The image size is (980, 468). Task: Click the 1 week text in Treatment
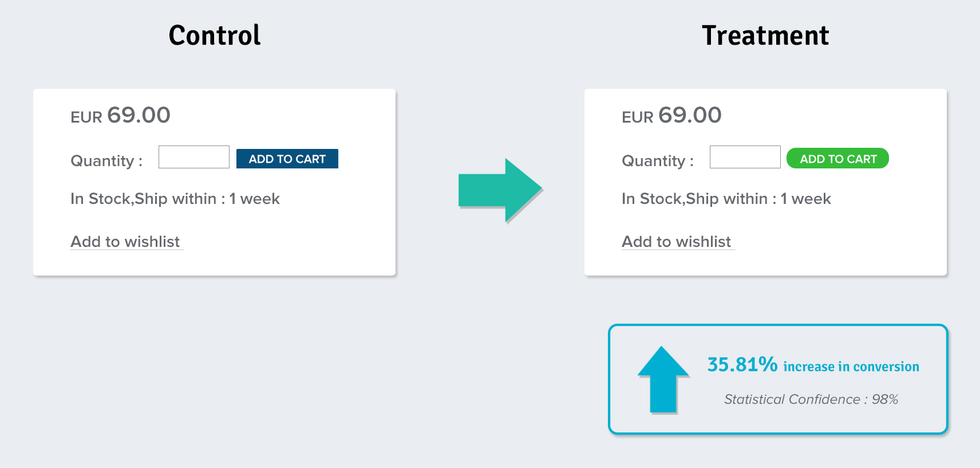point(806,199)
